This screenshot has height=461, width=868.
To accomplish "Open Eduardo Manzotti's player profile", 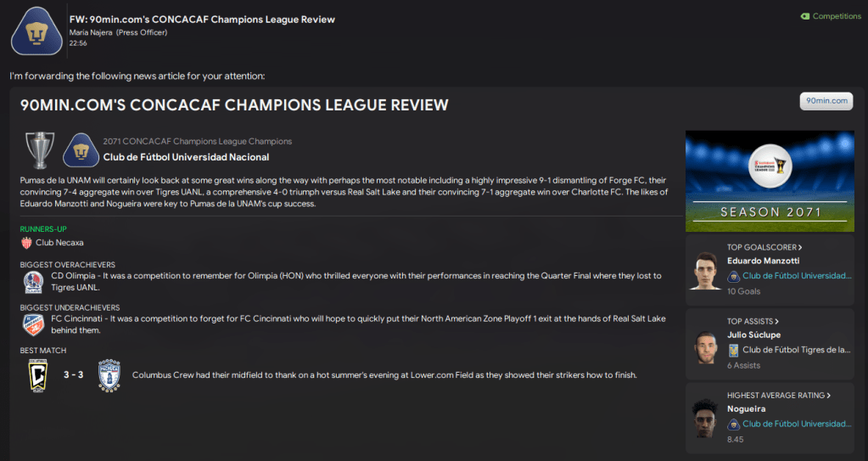I will (763, 261).
